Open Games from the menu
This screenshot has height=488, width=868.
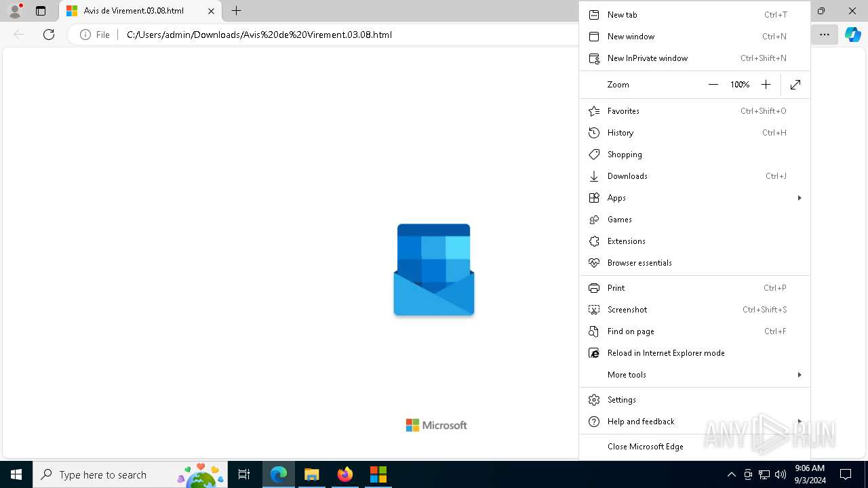click(694, 220)
